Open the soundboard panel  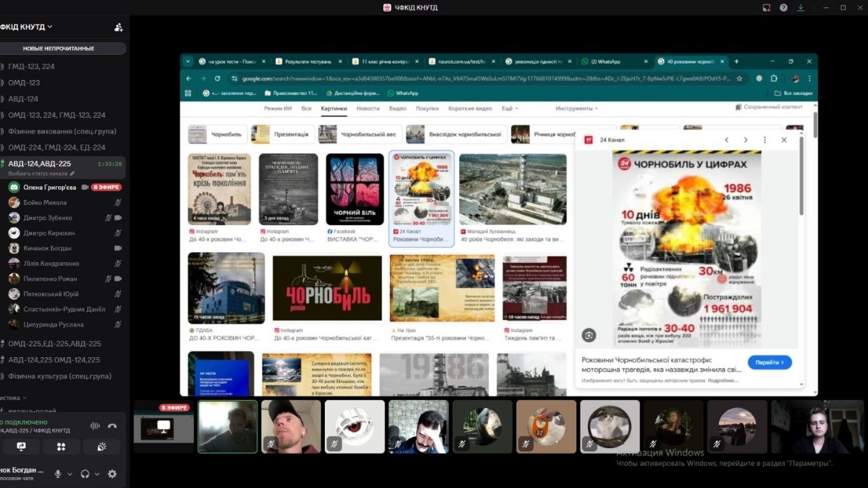click(x=102, y=447)
